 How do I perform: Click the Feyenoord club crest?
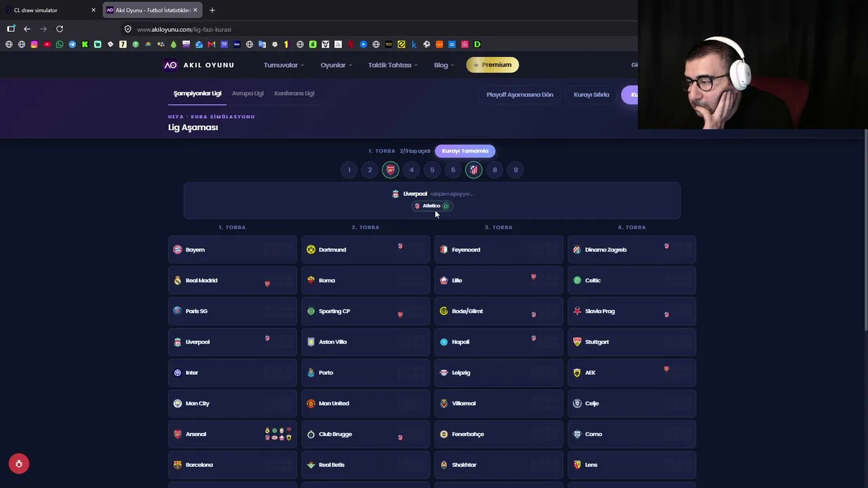coord(444,250)
